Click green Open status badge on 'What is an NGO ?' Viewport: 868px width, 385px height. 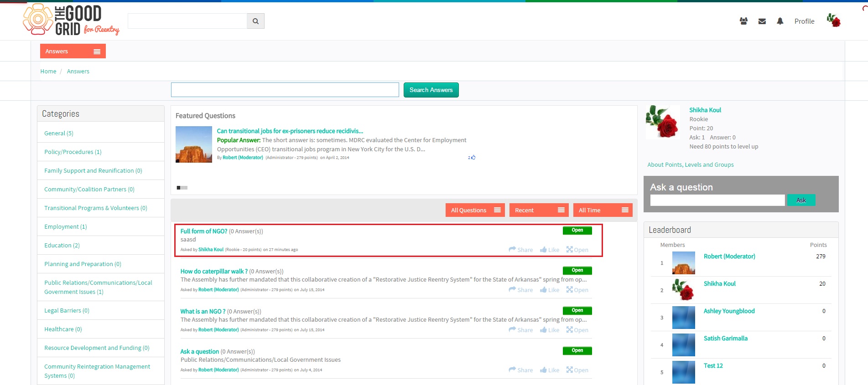pos(577,311)
